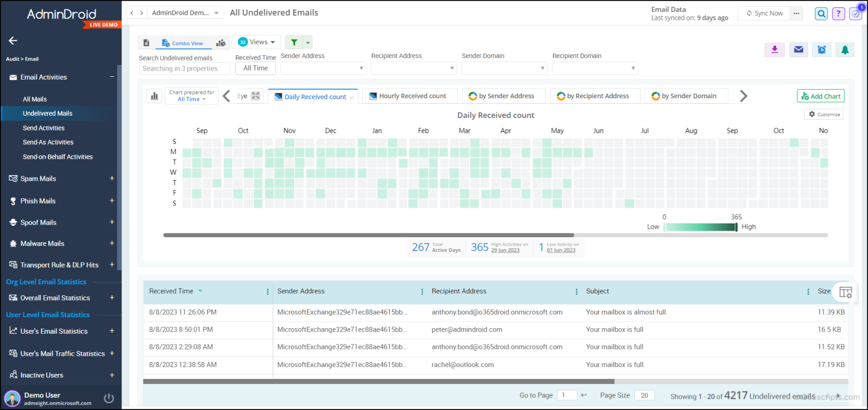Click the Add Chart button
868x410 pixels.
coord(821,95)
